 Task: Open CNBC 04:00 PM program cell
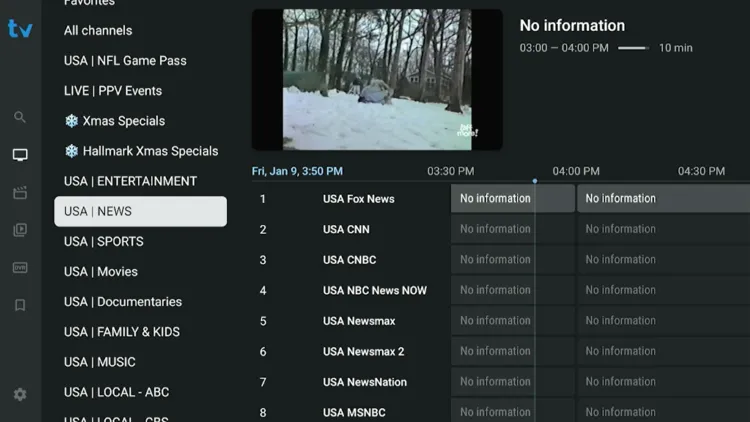(x=663, y=260)
